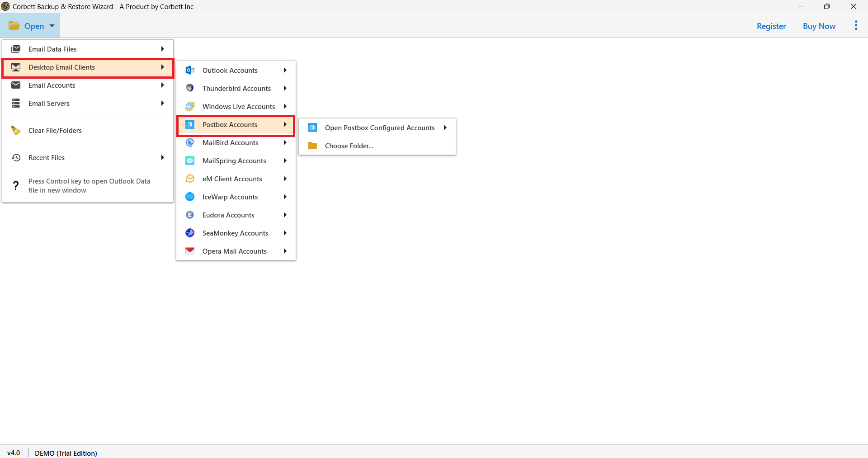Expand the IceWarp Accounts submenu arrow
Image resolution: width=868 pixels, height=458 pixels.
[x=285, y=197]
